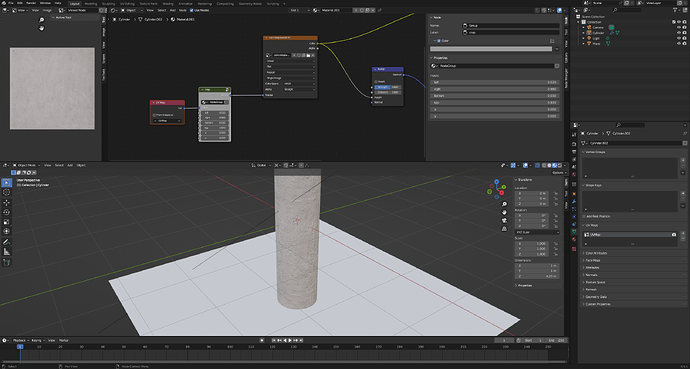Switch to the UV Editing workspace tab
Image resolution: width=690 pixels, height=369 pixels.
(127, 3)
